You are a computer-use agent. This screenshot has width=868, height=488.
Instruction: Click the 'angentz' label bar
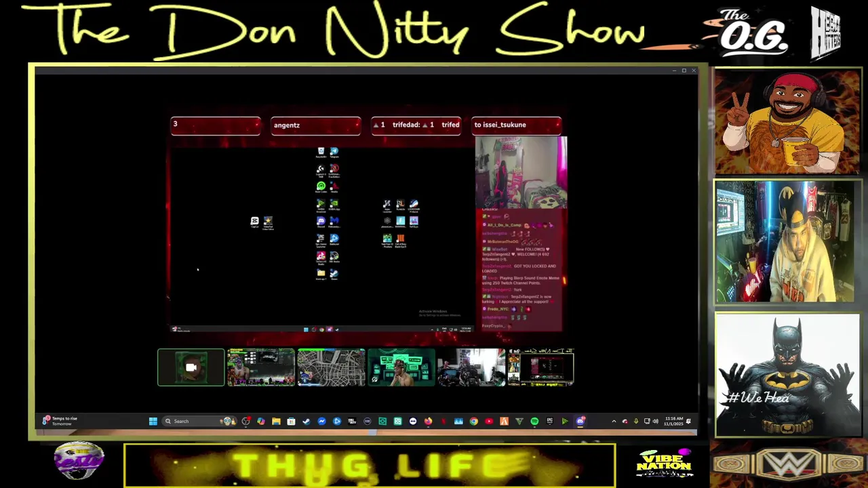316,125
